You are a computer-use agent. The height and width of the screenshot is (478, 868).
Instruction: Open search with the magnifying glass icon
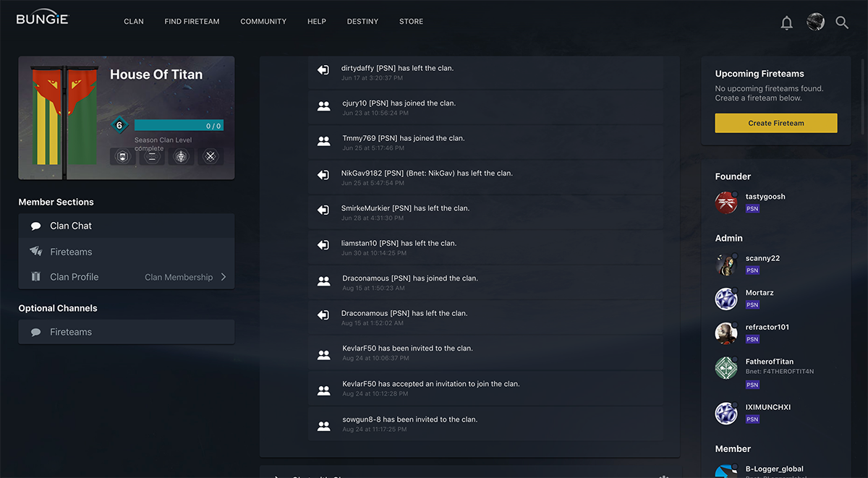[842, 22]
